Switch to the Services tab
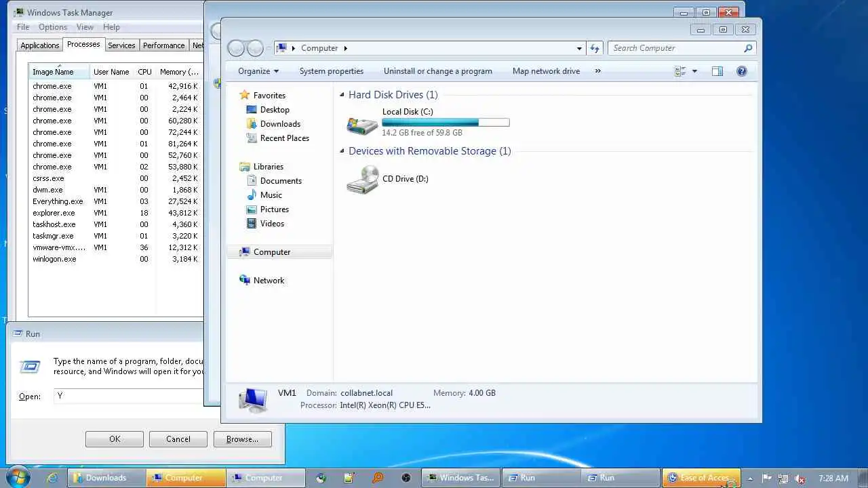Image resolution: width=868 pixels, height=488 pixels. (x=121, y=45)
